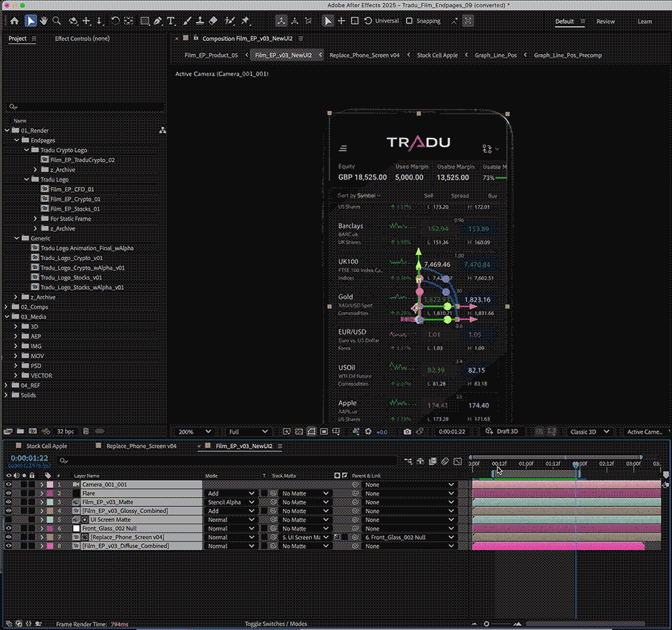Screen dimensions: 672x630
Task: Expand the 02_Comps folder
Action: pos(6,307)
